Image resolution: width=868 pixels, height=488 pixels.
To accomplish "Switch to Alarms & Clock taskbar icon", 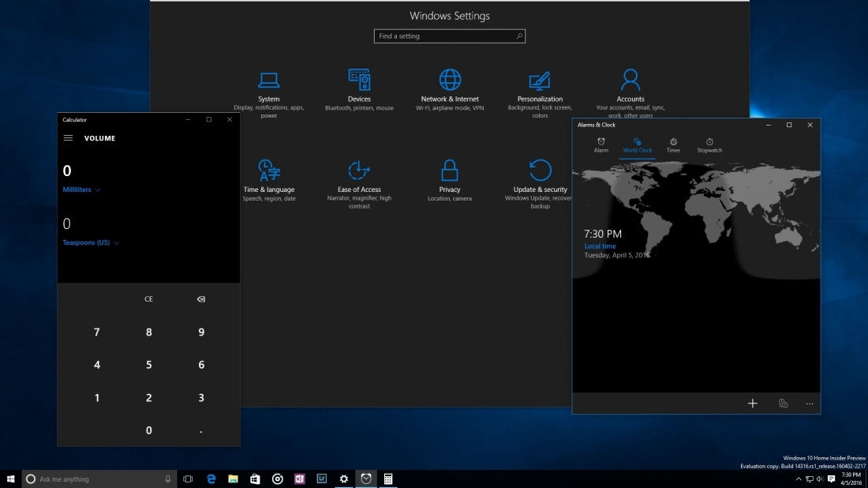I will click(366, 479).
